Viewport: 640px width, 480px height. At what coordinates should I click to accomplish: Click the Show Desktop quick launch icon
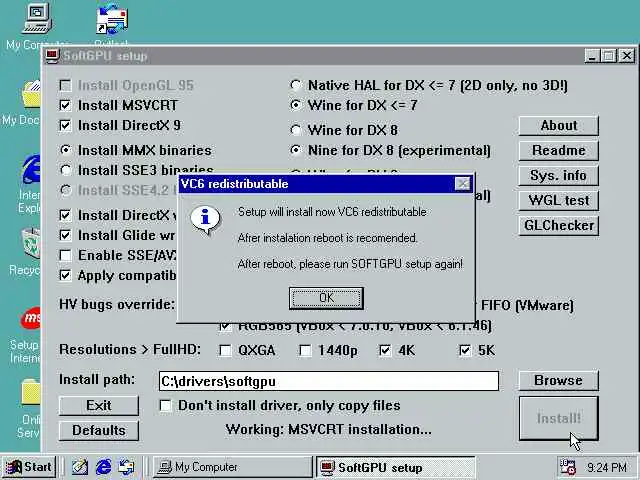click(80, 467)
